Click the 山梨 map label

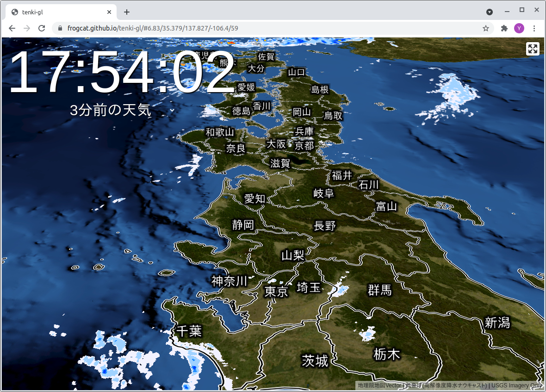coord(293,255)
